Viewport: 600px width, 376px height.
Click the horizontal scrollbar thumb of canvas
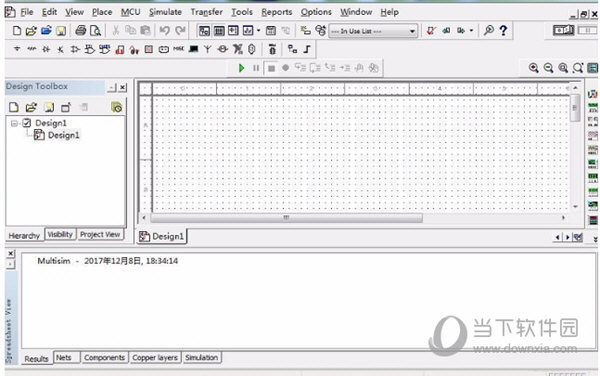click(x=287, y=218)
